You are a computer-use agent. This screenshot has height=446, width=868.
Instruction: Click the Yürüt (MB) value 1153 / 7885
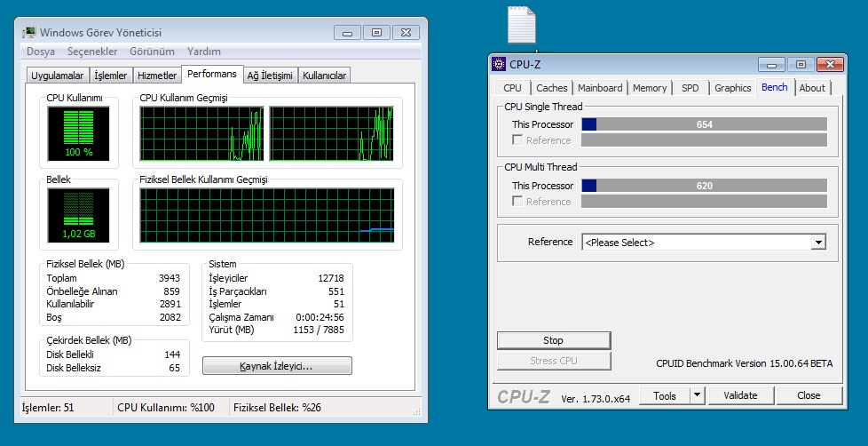(319, 330)
